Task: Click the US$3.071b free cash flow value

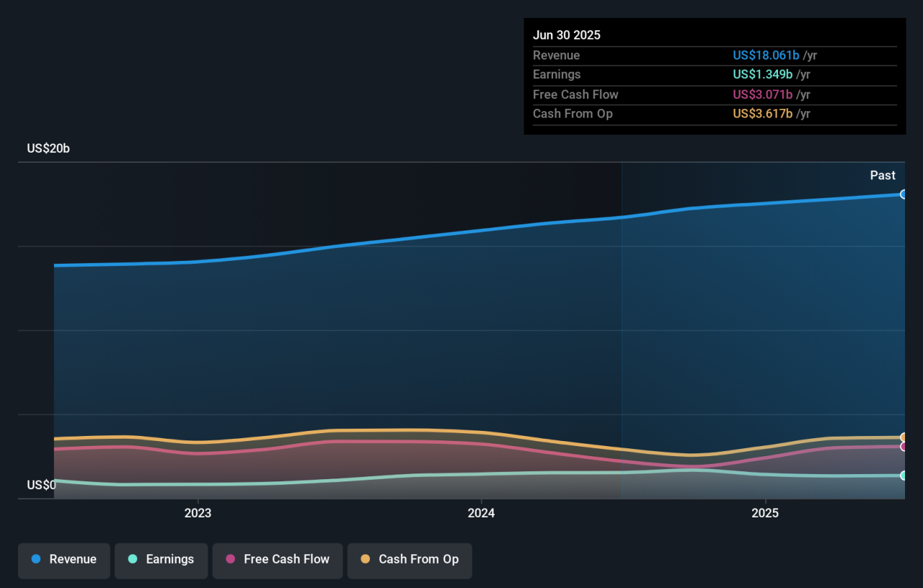Action: point(762,94)
